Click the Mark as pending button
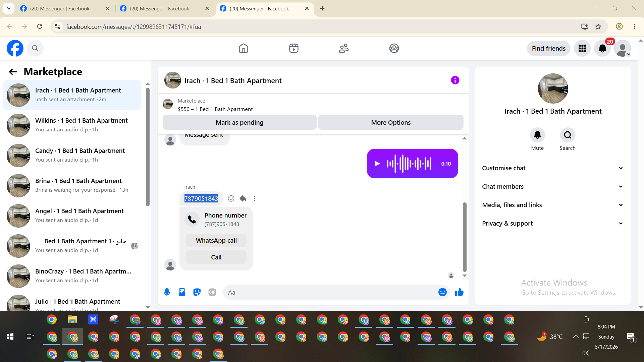644x362 pixels. click(239, 122)
